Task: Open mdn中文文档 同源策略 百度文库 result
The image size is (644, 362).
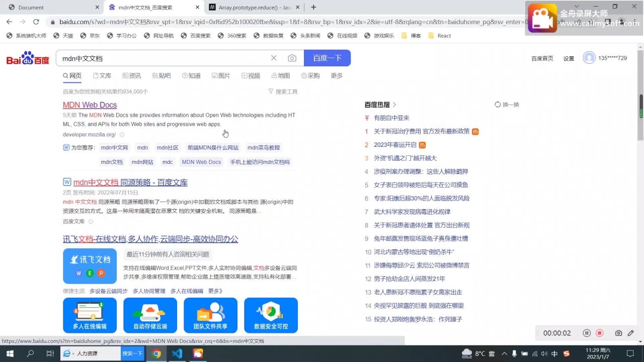Action: (130, 183)
